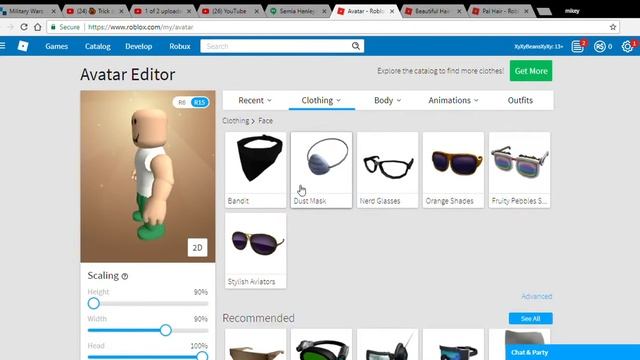This screenshot has height=360, width=640.
Task: Click the 3D avatar preview
Action: [148, 176]
